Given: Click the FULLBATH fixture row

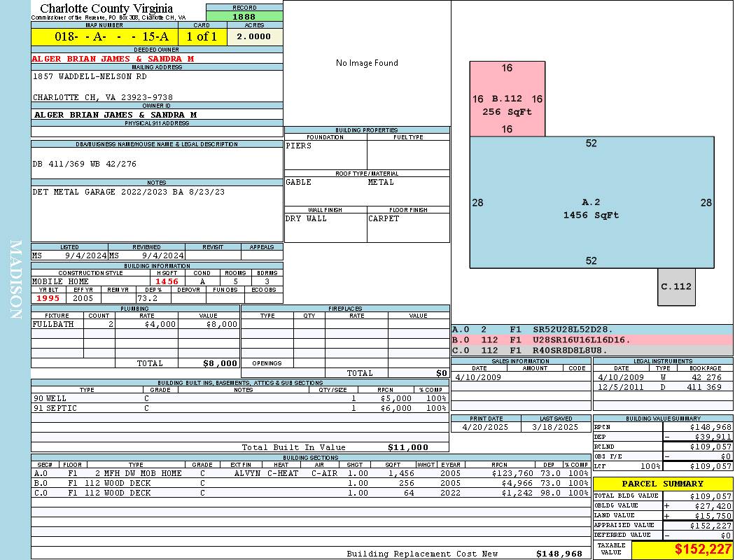Looking at the screenshot, I should click(x=135, y=324).
